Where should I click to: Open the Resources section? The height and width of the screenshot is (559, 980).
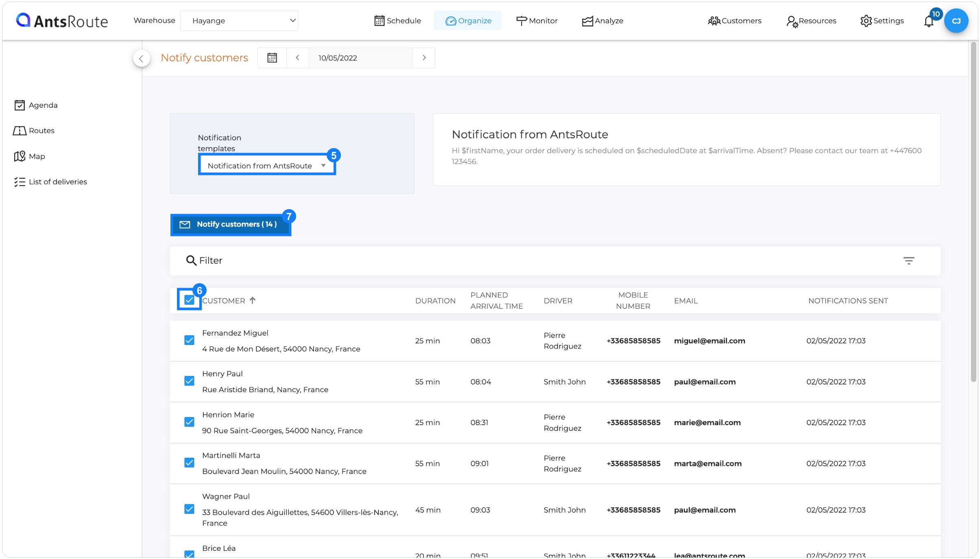(811, 20)
